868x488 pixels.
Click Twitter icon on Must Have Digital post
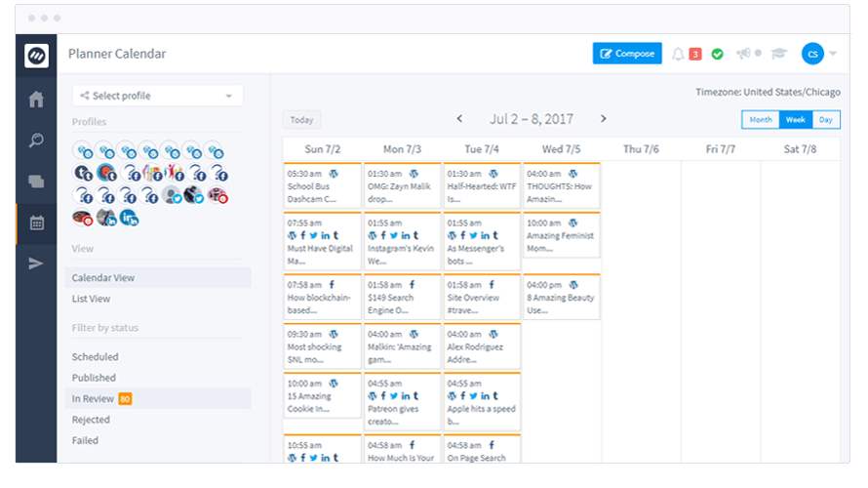pyautogui.click(x=314, y=235)
